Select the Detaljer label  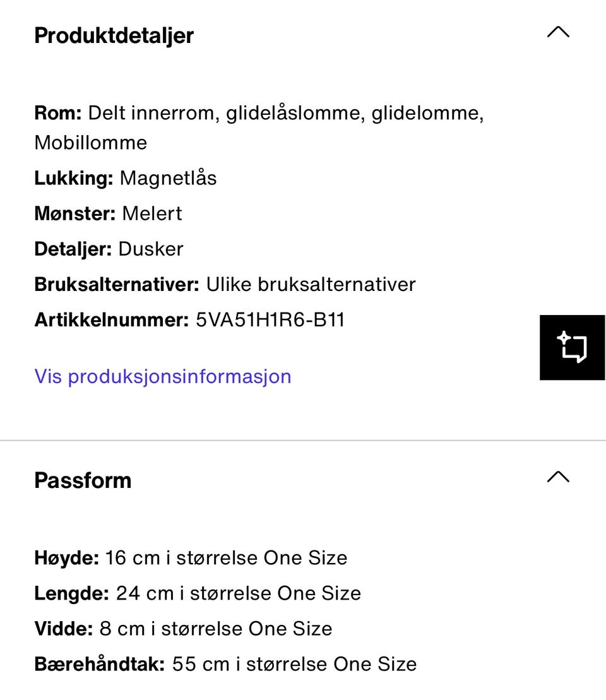coord(73,249)
